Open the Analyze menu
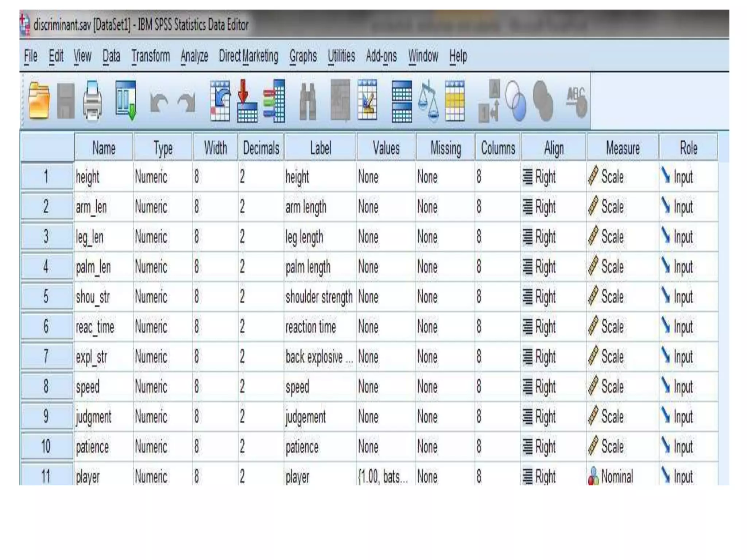Viewport: 747px width, 560px height. 194,57
